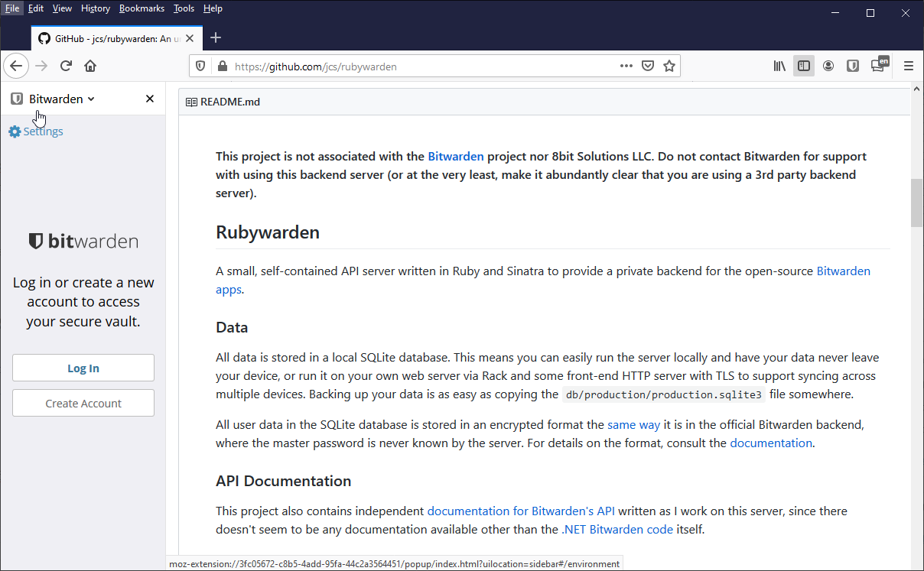Screen dimensions: 924x571
Task: Close the GitHub rubywarden tab
Action: (190, 38)
